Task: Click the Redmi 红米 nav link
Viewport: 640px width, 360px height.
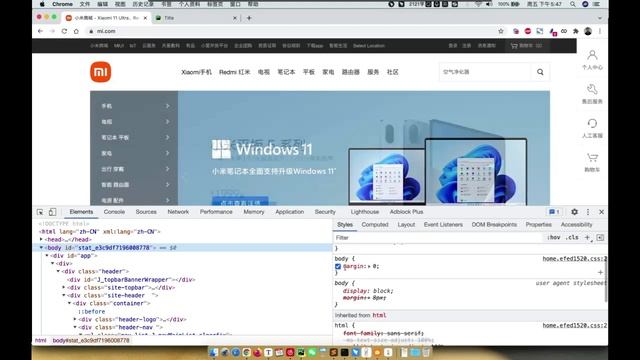Action: [x=234, y=72]
